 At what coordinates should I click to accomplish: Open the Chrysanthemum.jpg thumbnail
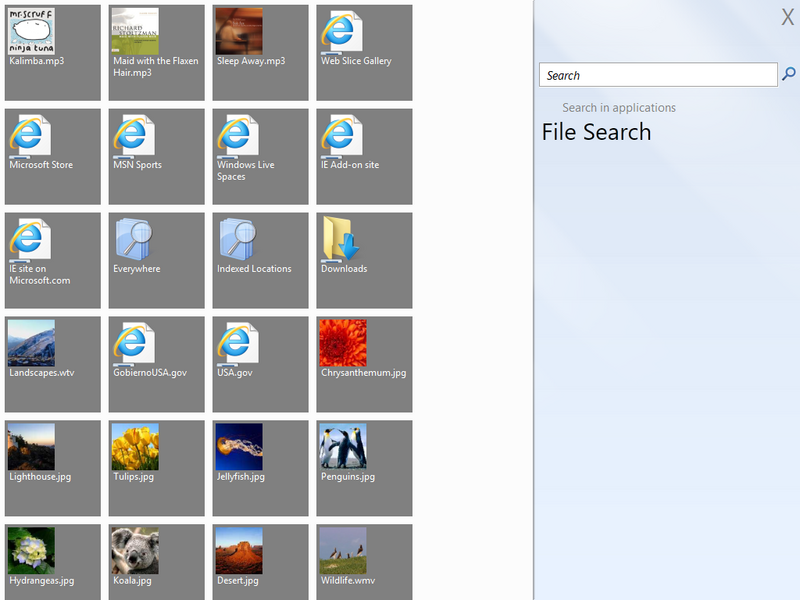(x=364, y=364)
